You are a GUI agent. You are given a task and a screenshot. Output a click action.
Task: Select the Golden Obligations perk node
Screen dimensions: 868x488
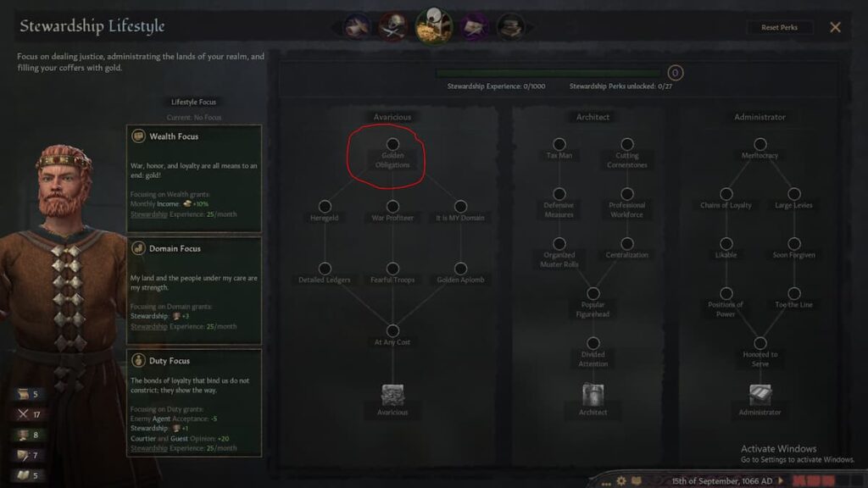pyautogui.click(x=392, y=144)
